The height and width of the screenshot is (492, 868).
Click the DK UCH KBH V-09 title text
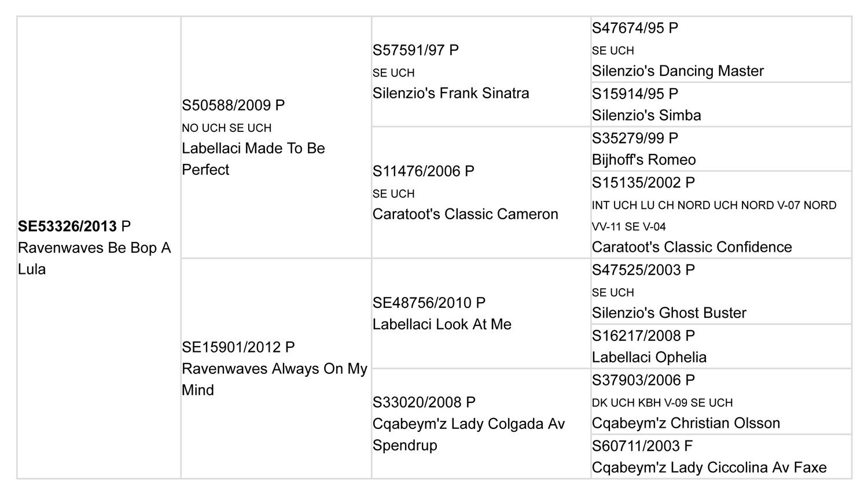(661, 403)
